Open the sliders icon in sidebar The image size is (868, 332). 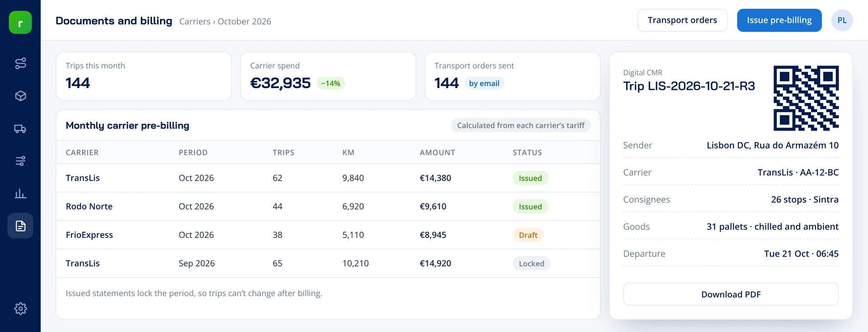(20, 161)
